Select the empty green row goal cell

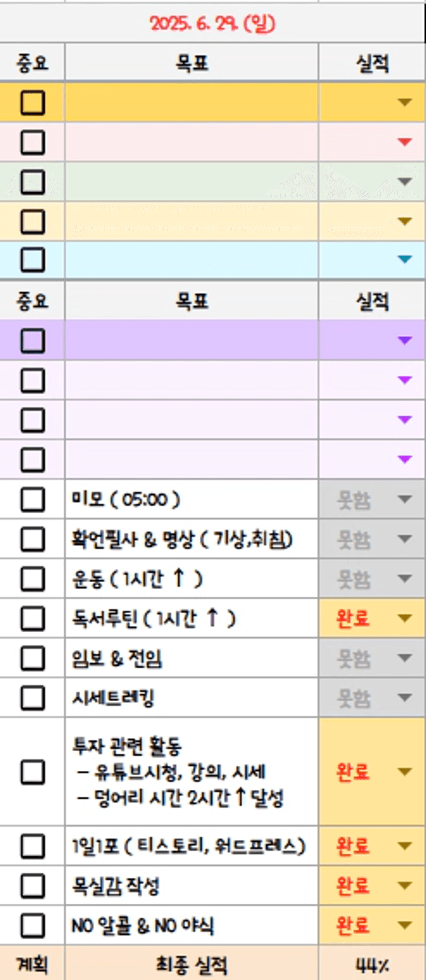click(192, 182)
